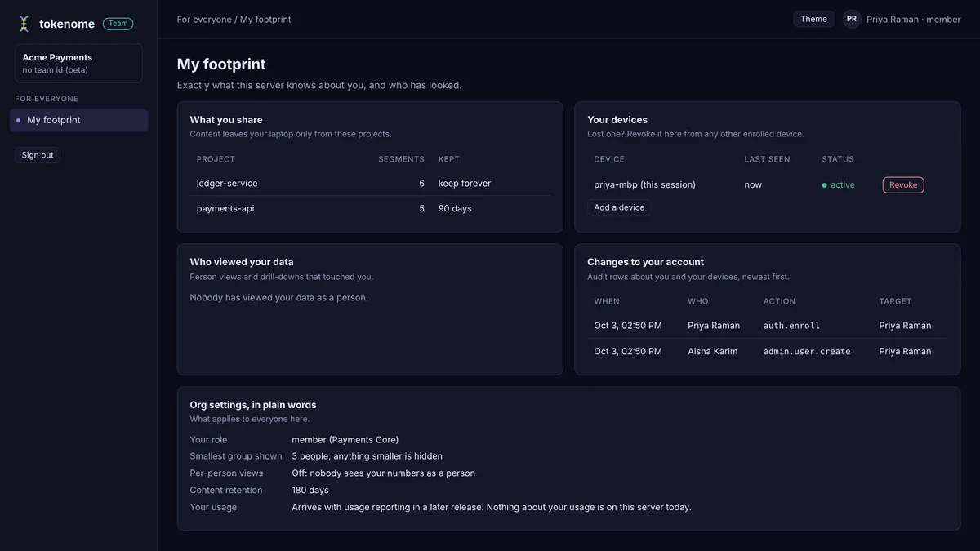Viewport: 980px width, 551px height.
Task: Click the TARGET column header
Action: tap(895, 301)
